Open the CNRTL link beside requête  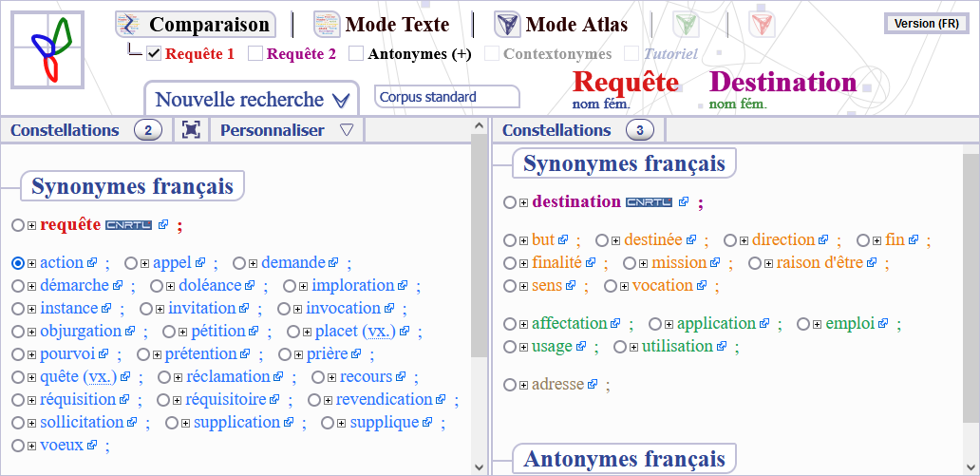[x=129, y=225]
